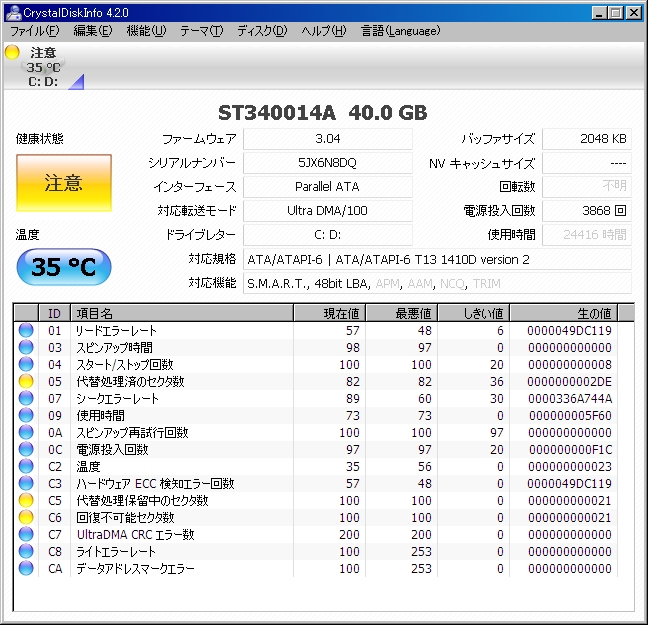Click yellow status icon for C5 代替処理保留中のセクタ数
Image resolution: width=648 pixels, height=625 pixels.
click(x=26, y=500)
